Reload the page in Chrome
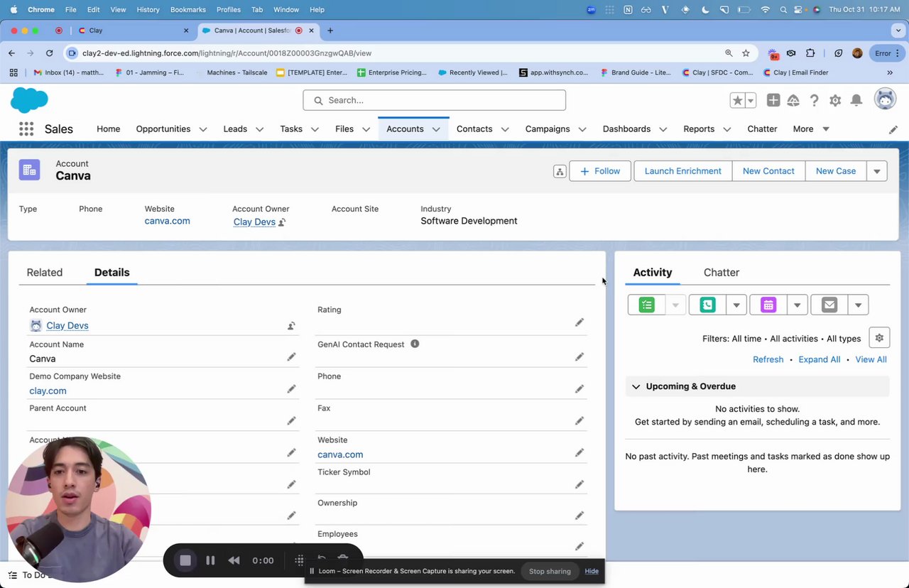Viewport: 909px width, 588px height. 49,53
